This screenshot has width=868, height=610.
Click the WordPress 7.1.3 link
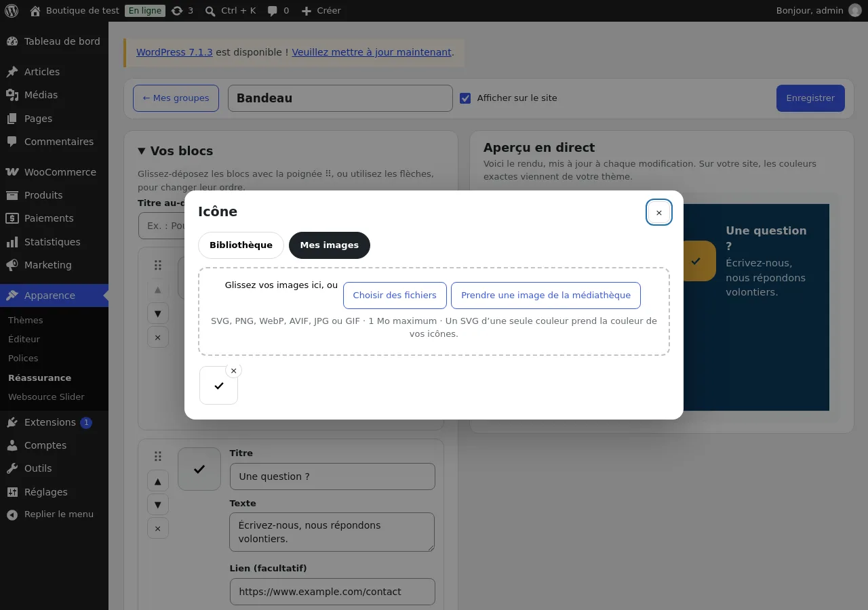pos(174,52)
